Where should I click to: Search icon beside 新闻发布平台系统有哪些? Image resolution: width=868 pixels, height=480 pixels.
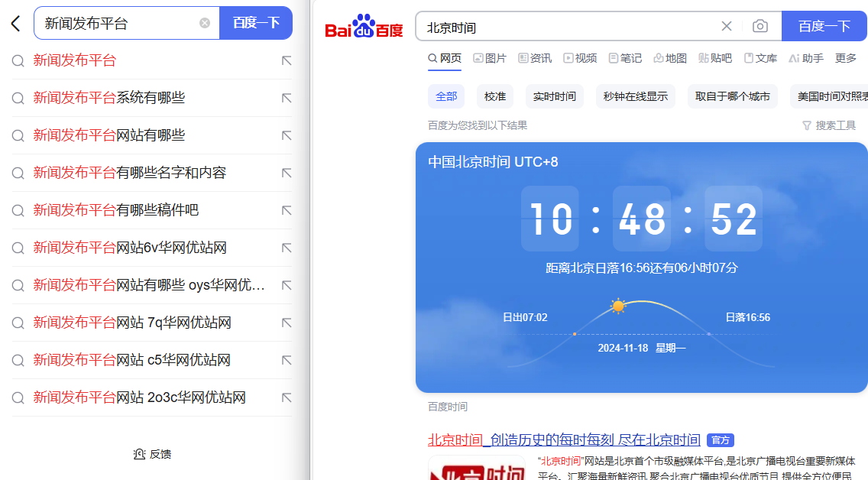[x=18, y=99]
